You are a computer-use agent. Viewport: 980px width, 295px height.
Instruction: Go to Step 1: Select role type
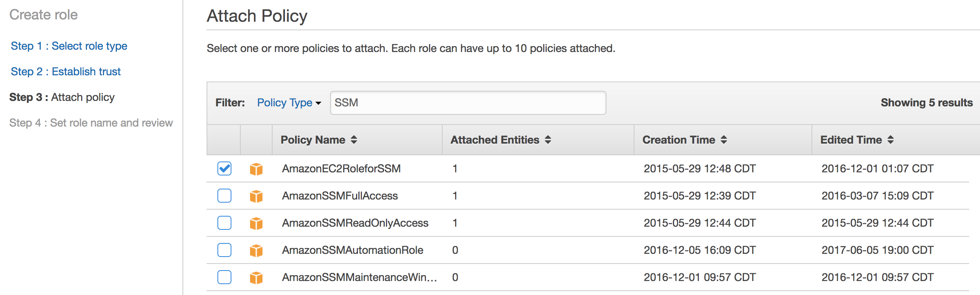point(69,46)
